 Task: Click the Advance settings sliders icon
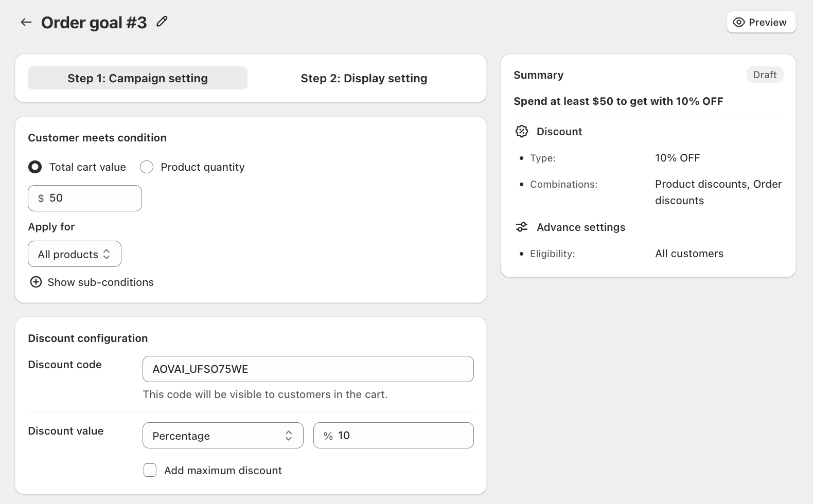pyautogui.click(x=522, y=227)
